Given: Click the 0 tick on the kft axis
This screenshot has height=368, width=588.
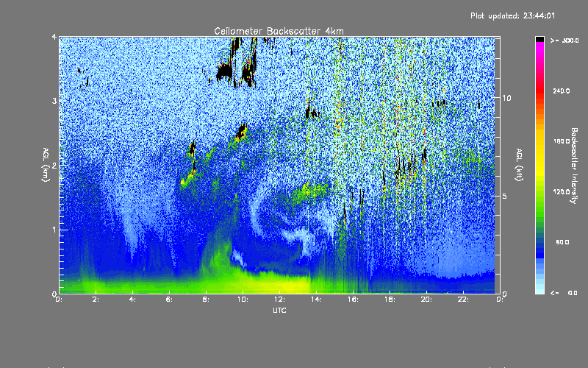Looking at the screenshot, I should pos(504,294).
